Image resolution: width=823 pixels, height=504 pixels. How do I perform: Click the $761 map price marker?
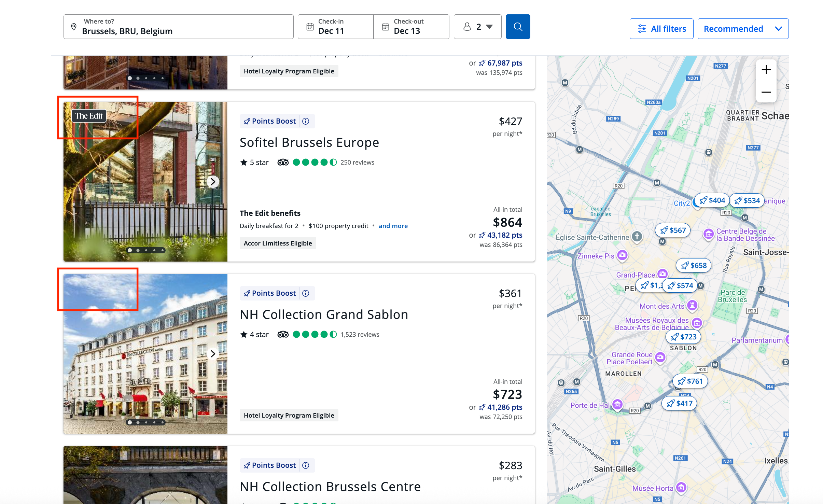[690, 381]
